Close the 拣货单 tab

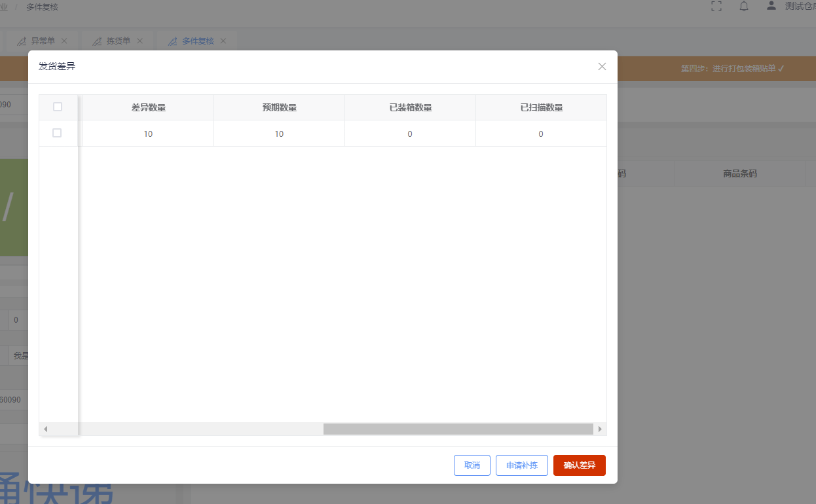[139, 41]
